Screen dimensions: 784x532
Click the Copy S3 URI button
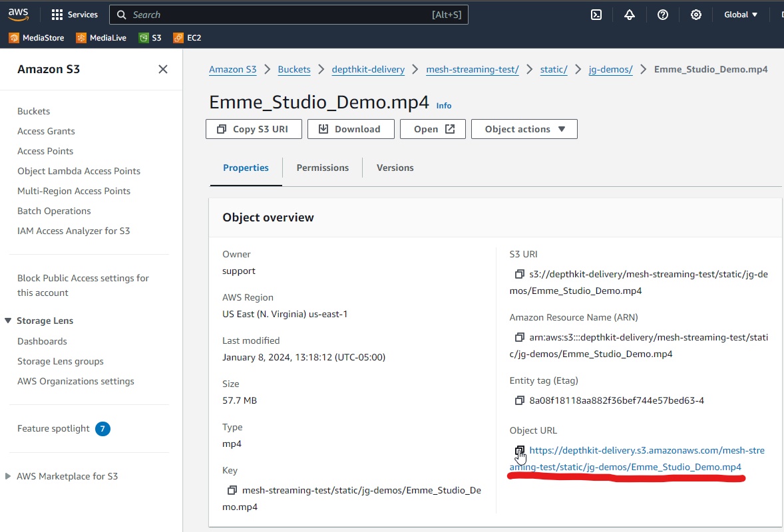[254, 129]
